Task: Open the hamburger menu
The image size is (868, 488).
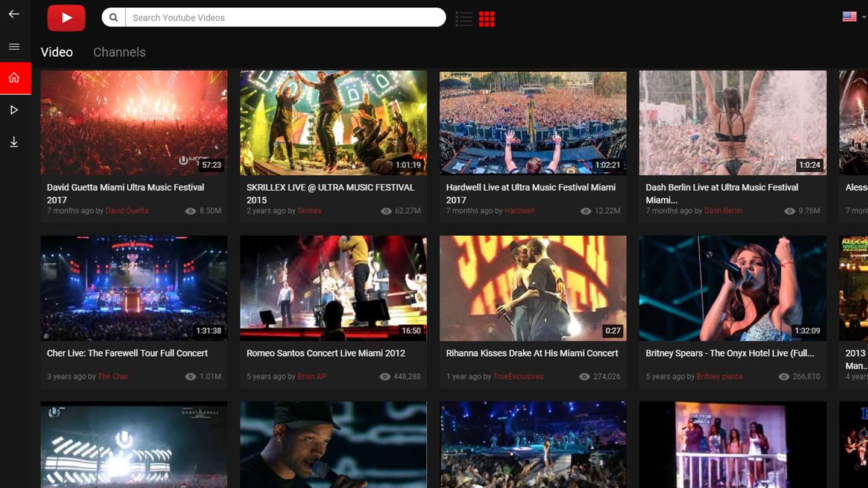Action: (x=14, y=46)
